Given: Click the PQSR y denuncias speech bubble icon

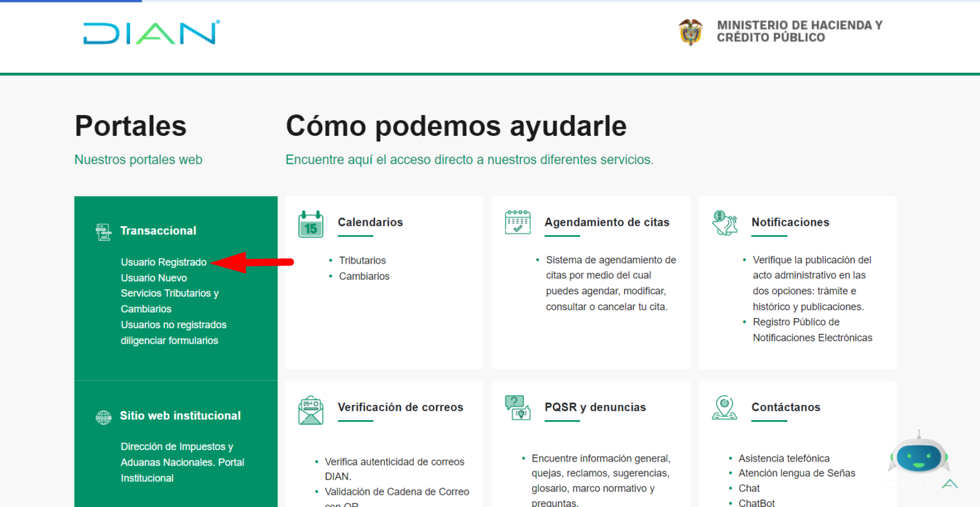Looking at the screenshot, I should pos(517,408).
